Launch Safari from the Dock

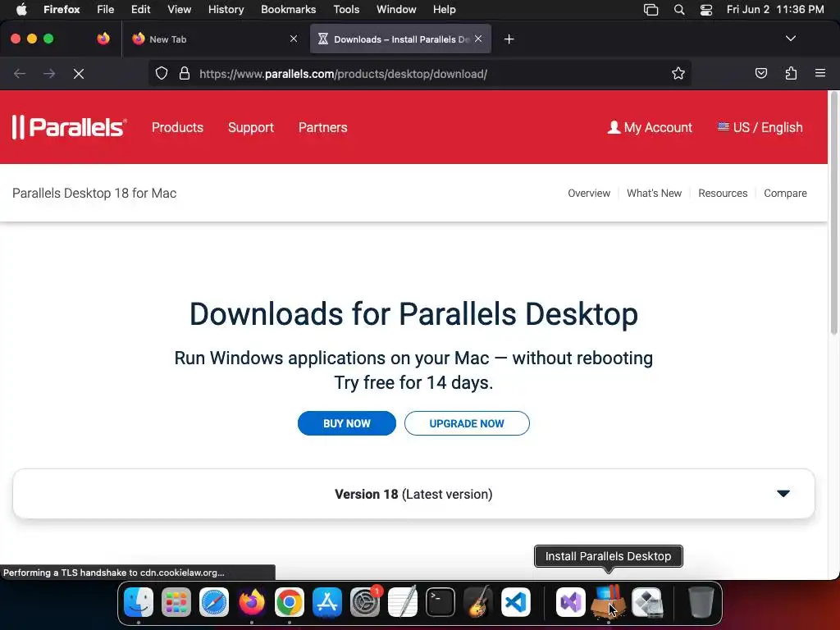coord(214,602)
